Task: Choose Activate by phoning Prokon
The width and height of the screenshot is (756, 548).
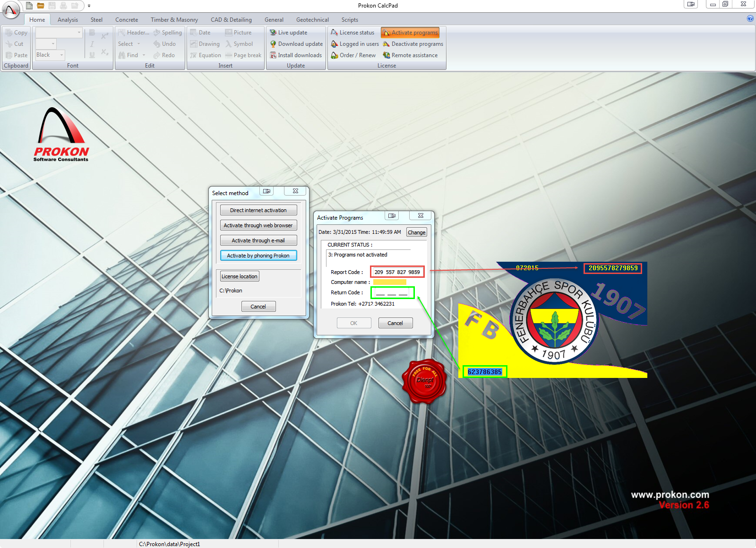Action: (x=258, y=256)
